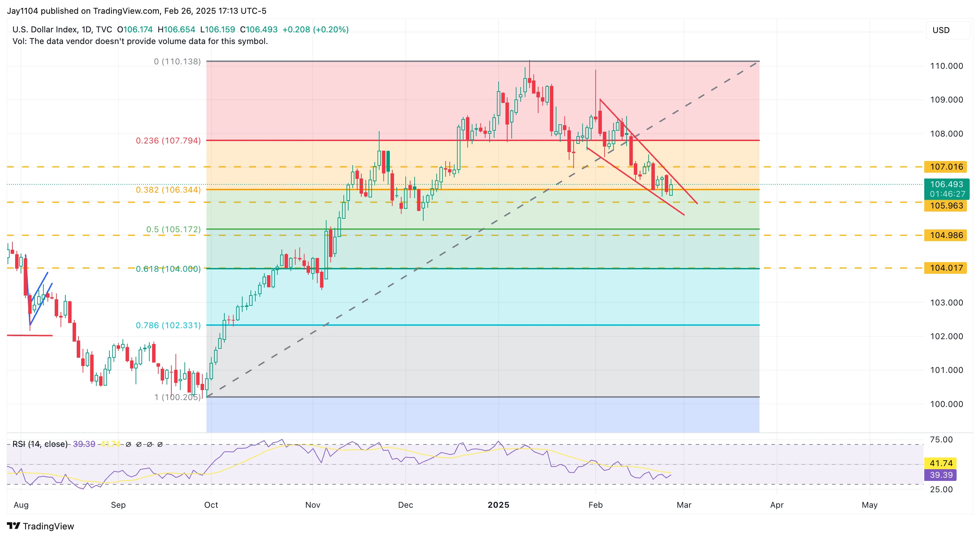Image resolution: width=980 pixels, height=538 pixels.
Task: Click the 0.5 (105.172) Fib retracement label
Action: 173,229
